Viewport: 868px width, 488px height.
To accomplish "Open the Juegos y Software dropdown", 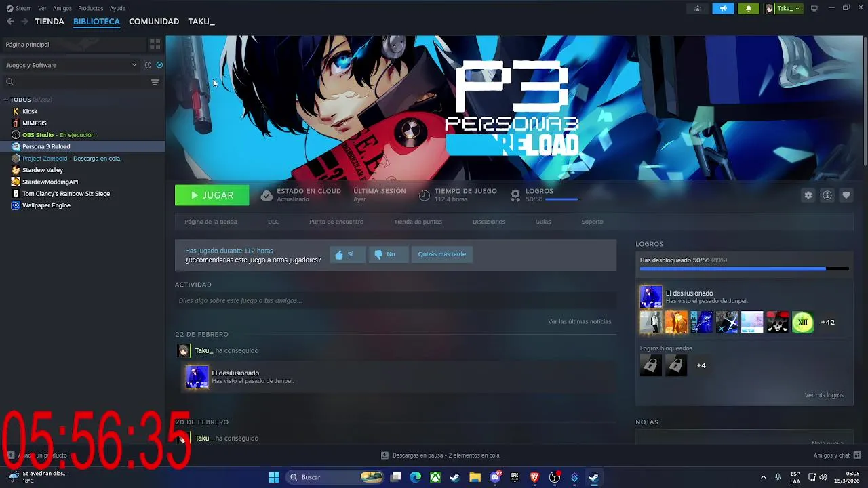I will coord(71,65).
